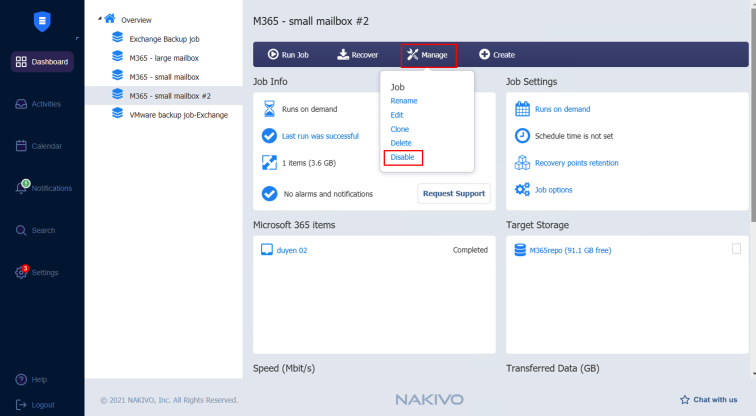Collapse the Overview tree node

(99, 18)
